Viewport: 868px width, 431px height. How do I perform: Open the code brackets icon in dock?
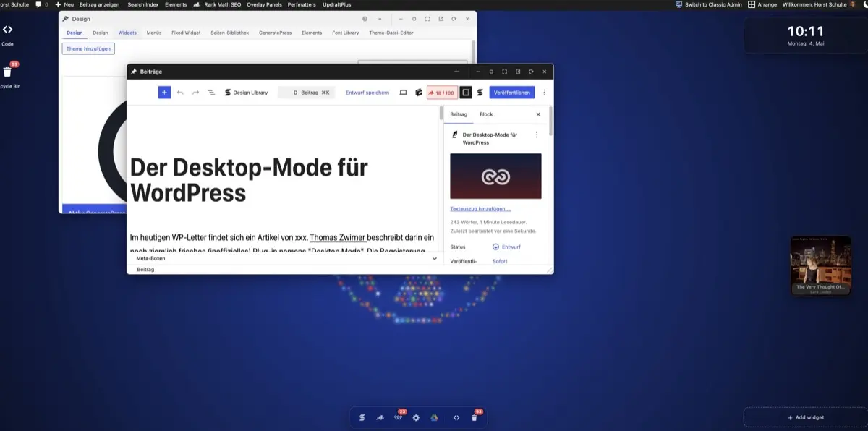[x=456, y=417]
